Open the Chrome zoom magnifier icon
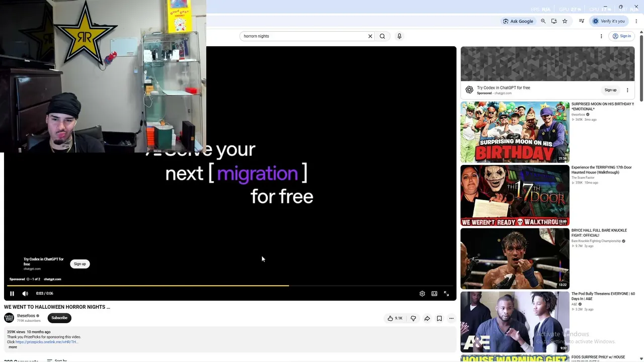644x362 pixels. (x=543, y=21)
